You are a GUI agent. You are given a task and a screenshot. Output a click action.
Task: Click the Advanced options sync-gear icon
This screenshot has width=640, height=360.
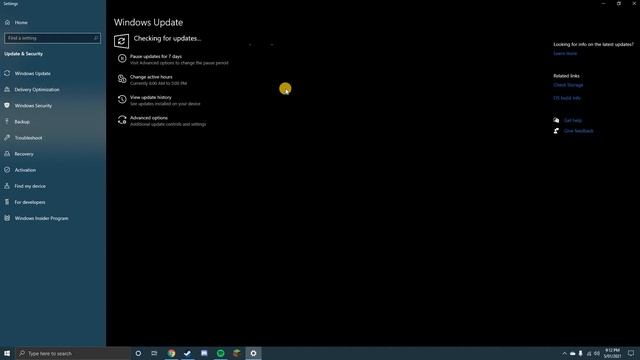122,120
